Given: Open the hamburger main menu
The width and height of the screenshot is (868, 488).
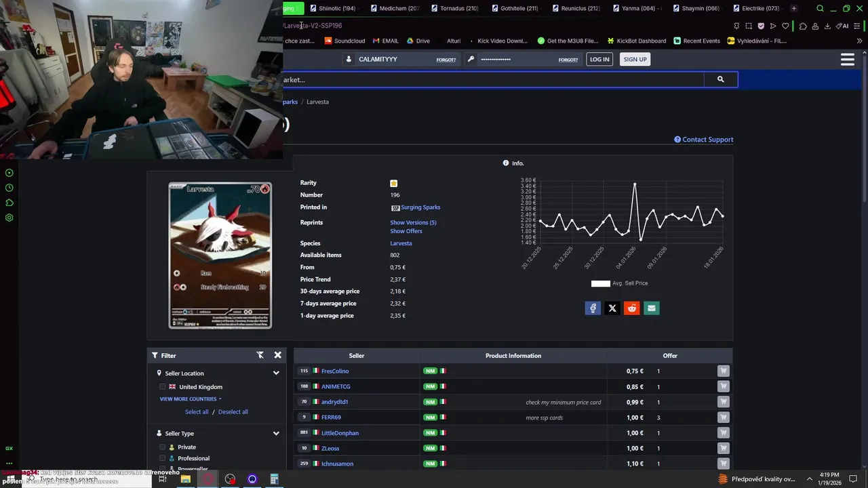Looking at the screenshot, I should pyautogui.click(x=847, y=60).
